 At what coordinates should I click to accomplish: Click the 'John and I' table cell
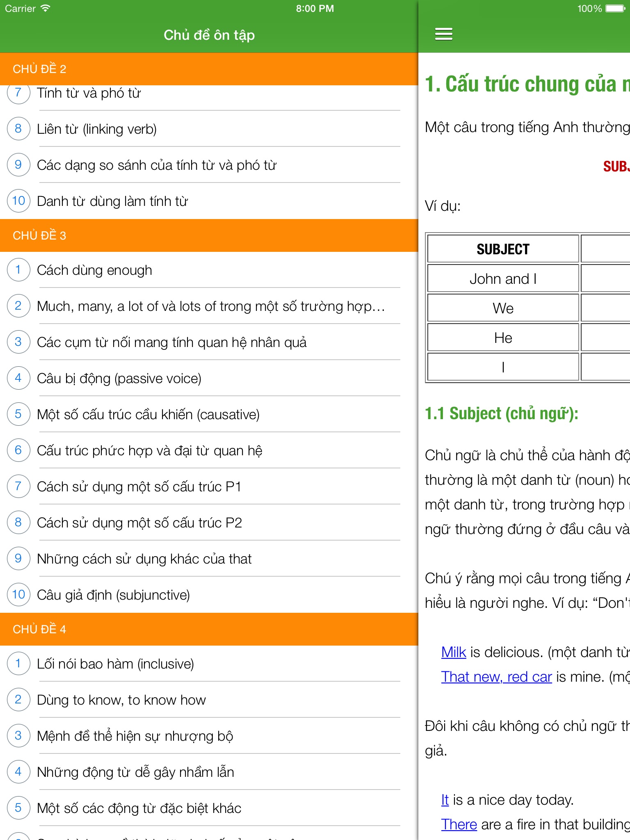(503, 279)
